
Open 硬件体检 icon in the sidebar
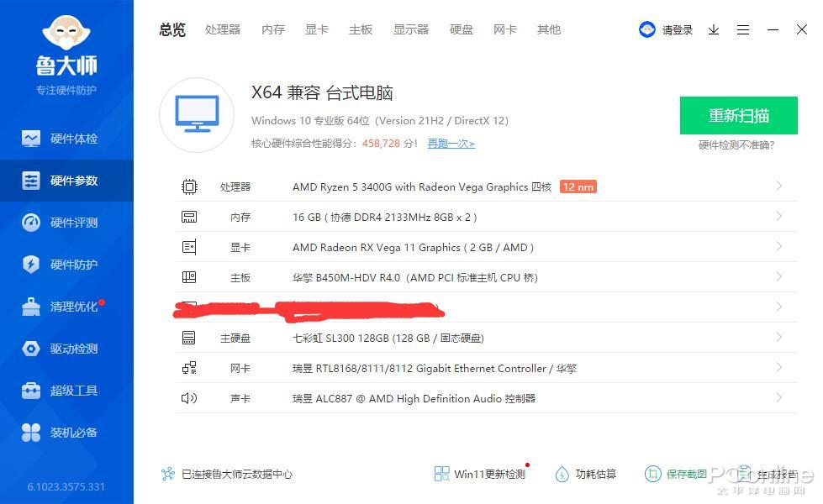[x=31, y=139]
